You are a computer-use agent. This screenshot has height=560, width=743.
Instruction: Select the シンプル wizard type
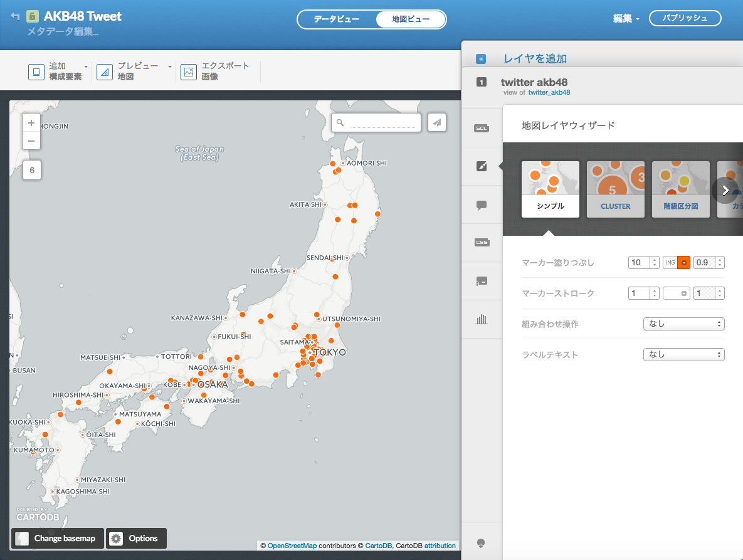click(550, 189)
